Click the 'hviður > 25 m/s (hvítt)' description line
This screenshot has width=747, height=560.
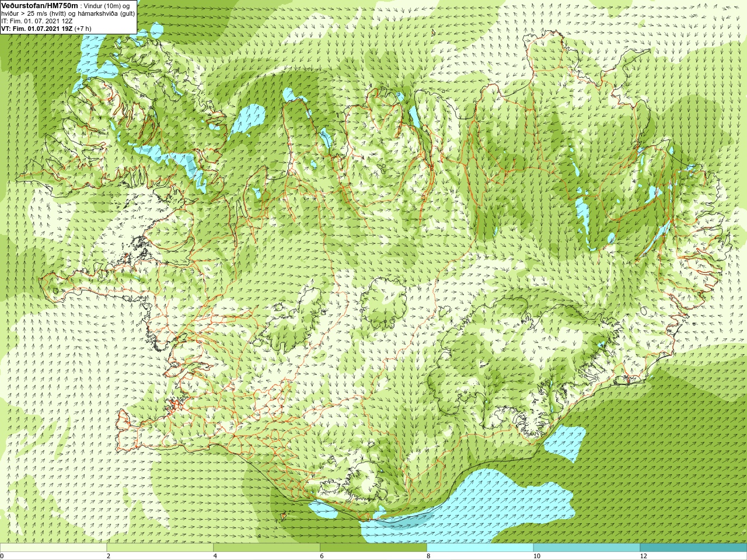[x=68, y=13]
